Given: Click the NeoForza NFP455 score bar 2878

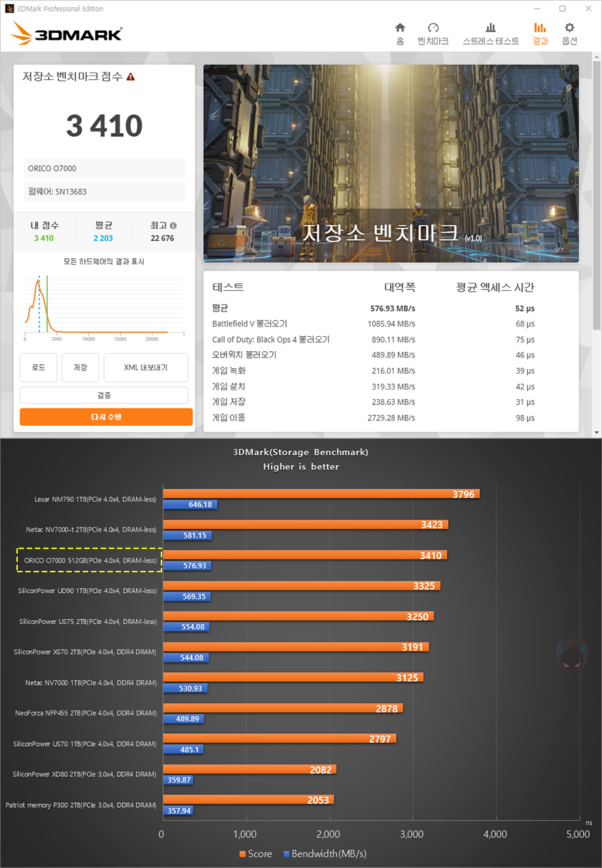Looking at the screenshot, I should pyautogui.click(x=283, y=709).
